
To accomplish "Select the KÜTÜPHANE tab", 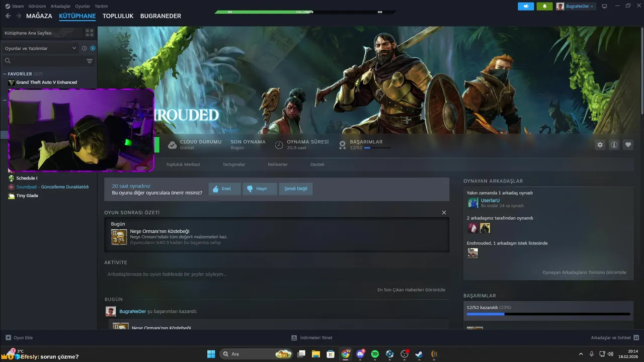I will point(77,16).
